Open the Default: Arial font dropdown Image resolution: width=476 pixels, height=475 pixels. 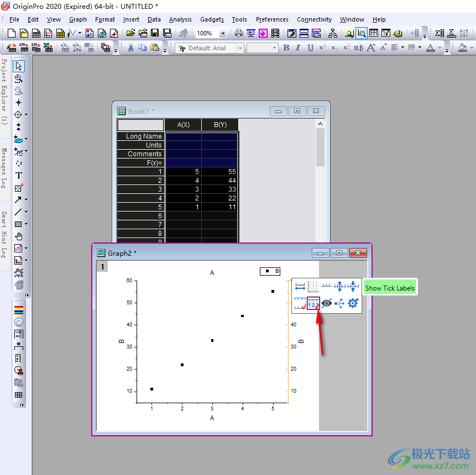click(240, 48)
